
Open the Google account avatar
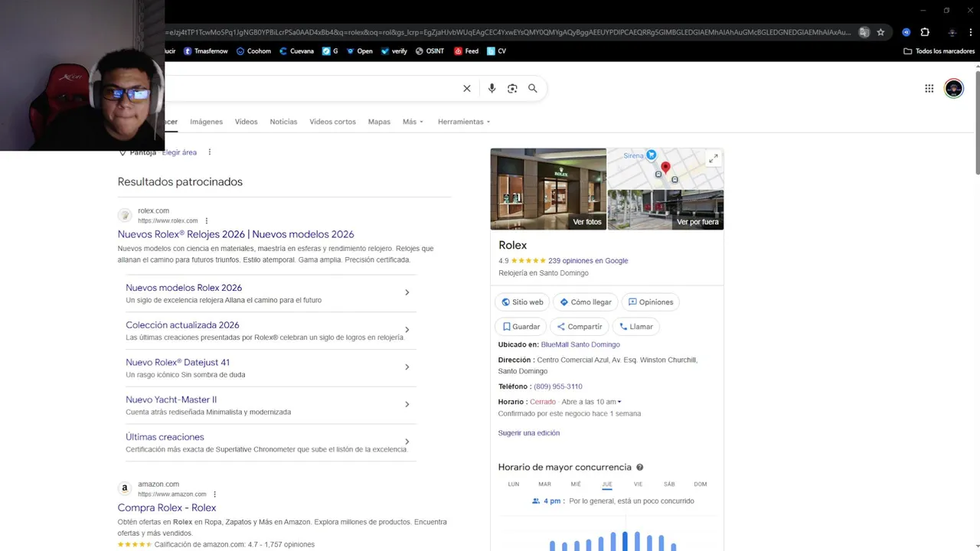coord(954,89)
